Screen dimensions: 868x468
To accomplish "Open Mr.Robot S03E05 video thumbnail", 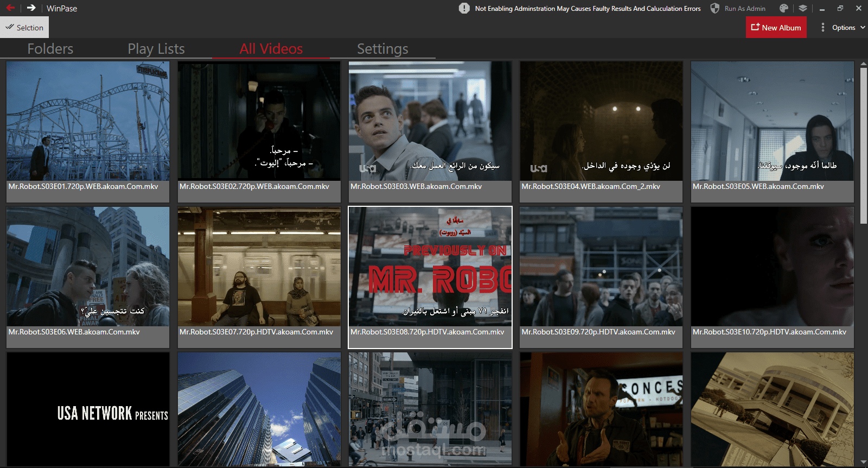I will pos(773,121).
